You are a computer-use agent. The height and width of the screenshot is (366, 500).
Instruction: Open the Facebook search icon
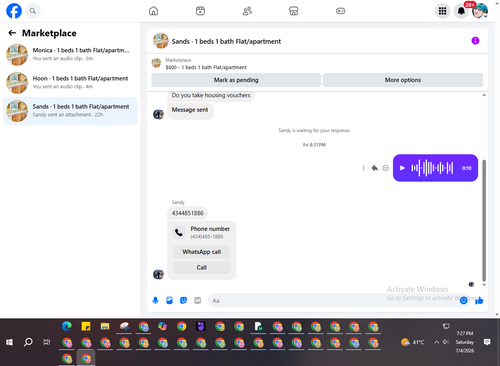click(x=33, y=11)
